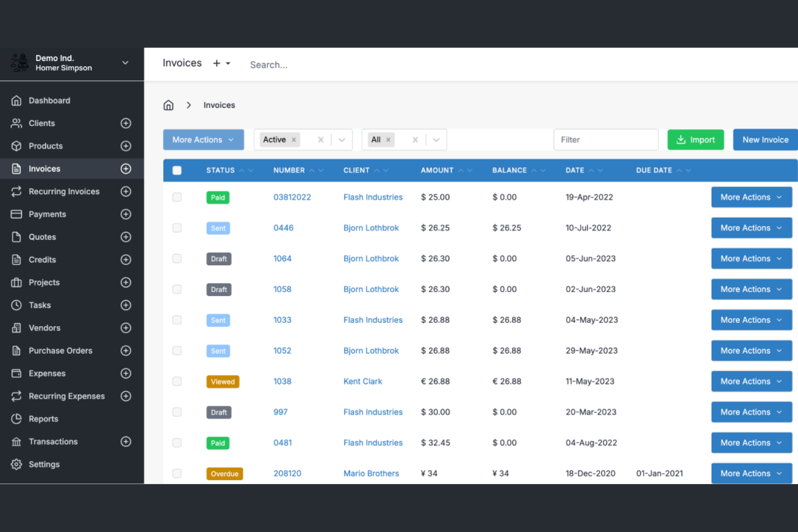The width and height of the screenshot is (798, 532).
Task: Select the Clients icon in sidebar
Action: (x=16, y=123)
